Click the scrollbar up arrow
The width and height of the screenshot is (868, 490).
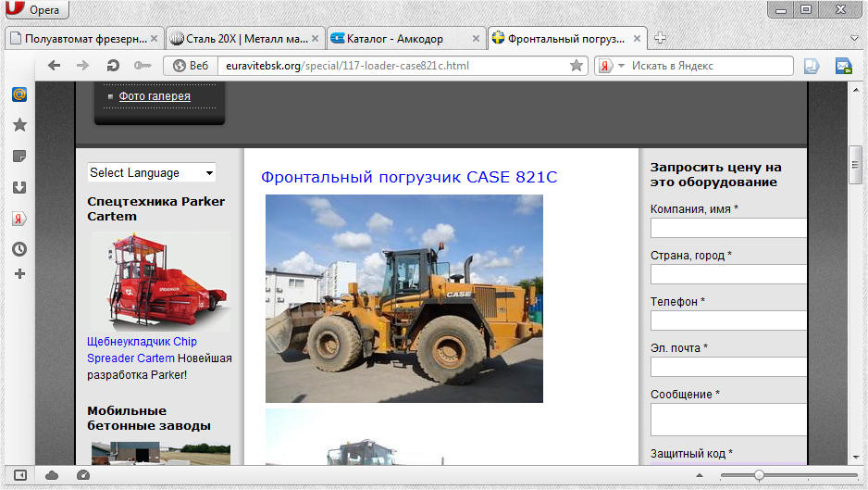(856, 89)
